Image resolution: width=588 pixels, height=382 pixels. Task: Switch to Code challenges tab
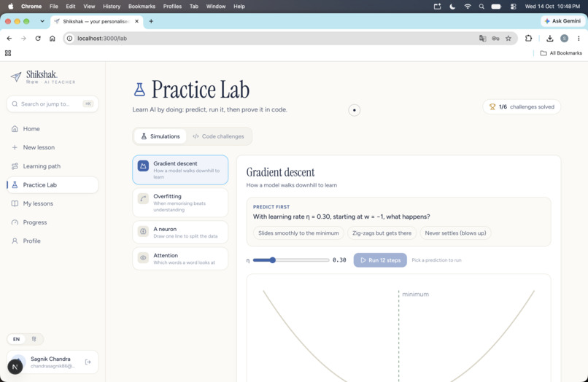point(218,136)
